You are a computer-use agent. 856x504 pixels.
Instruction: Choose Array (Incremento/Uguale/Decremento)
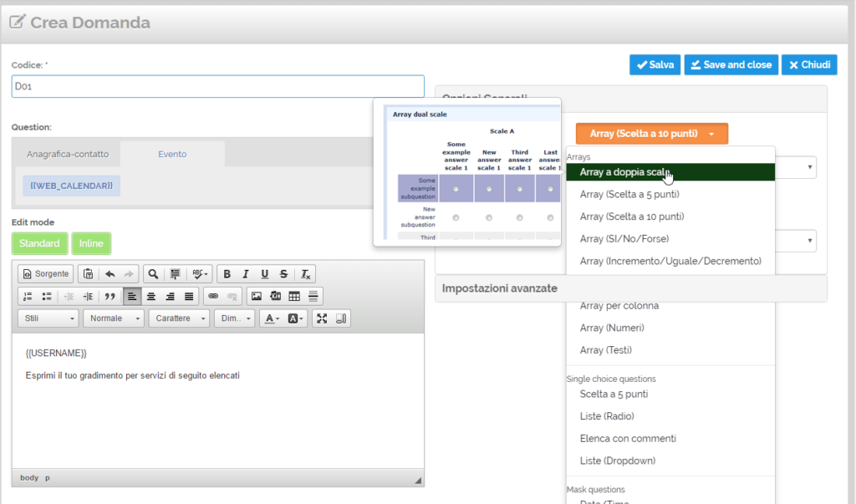point(670,261)
